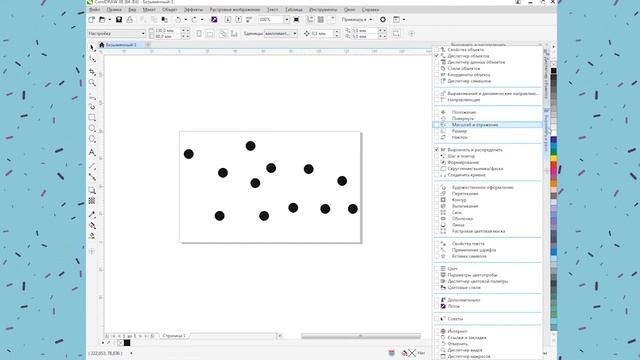Open the Эффекты menu
The height and width of the screenshot is (360, 640).
(x=193, y=9)
